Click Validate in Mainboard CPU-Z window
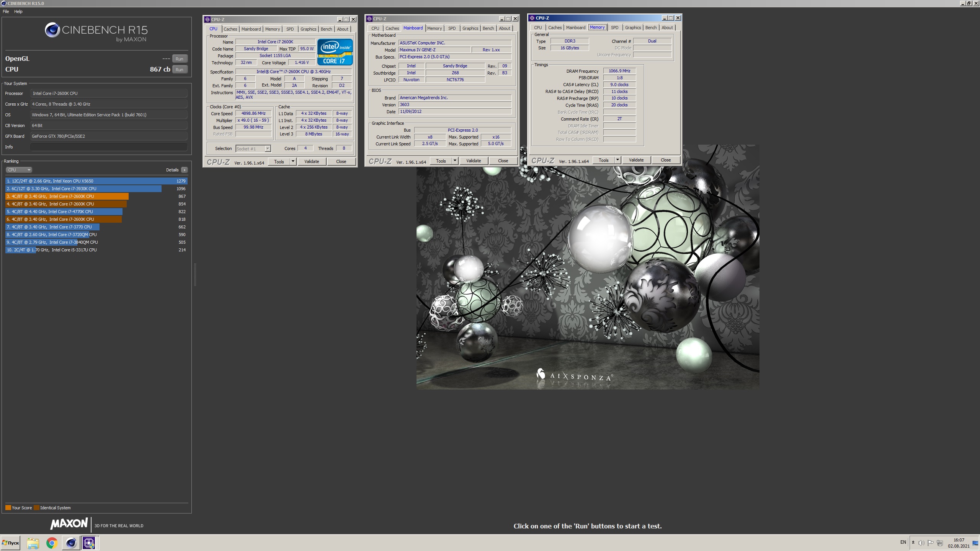980x551 pixels. [474, 161]
